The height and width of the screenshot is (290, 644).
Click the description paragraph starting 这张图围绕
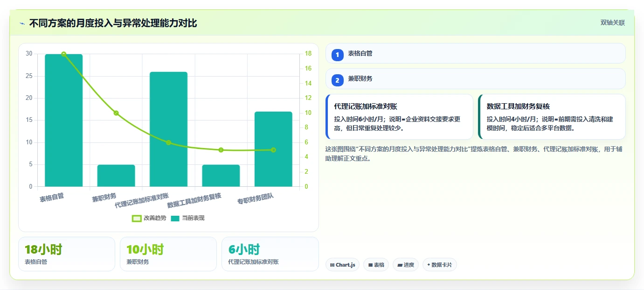coord(473,154)
